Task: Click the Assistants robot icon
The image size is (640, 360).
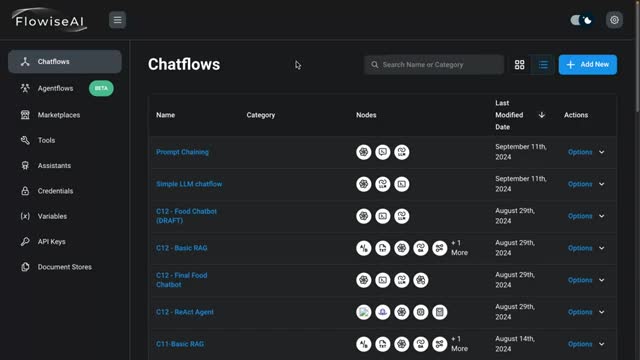Action: 25,166
